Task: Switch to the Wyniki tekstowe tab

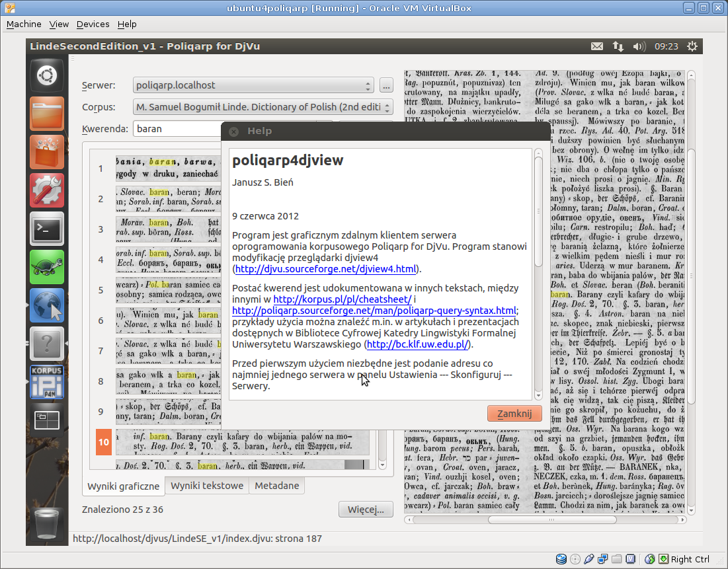Action: coord(207,486)
